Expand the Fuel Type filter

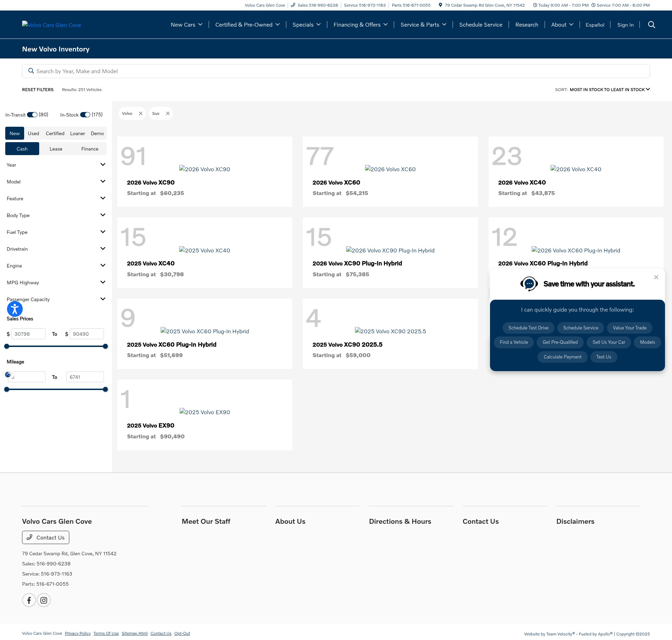click(56, 232)
